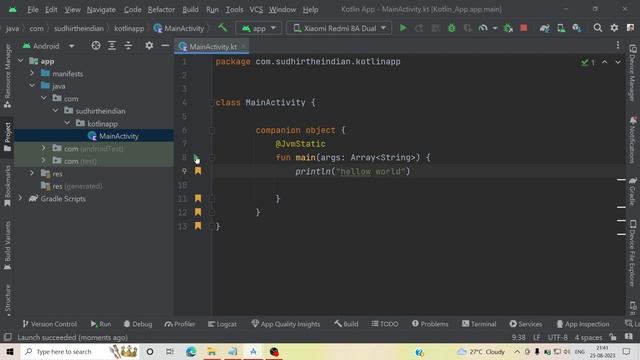Expand the manifests folder

tap(32, 73)
